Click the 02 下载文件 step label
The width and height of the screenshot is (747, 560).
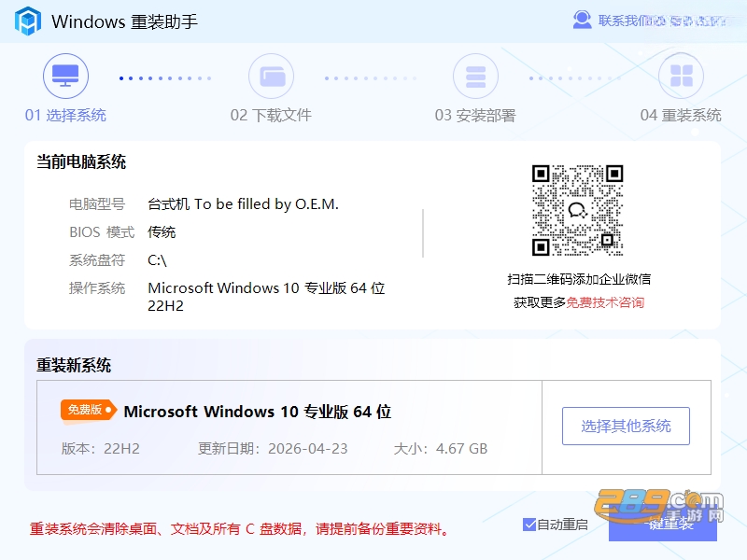tap(271, 115)
